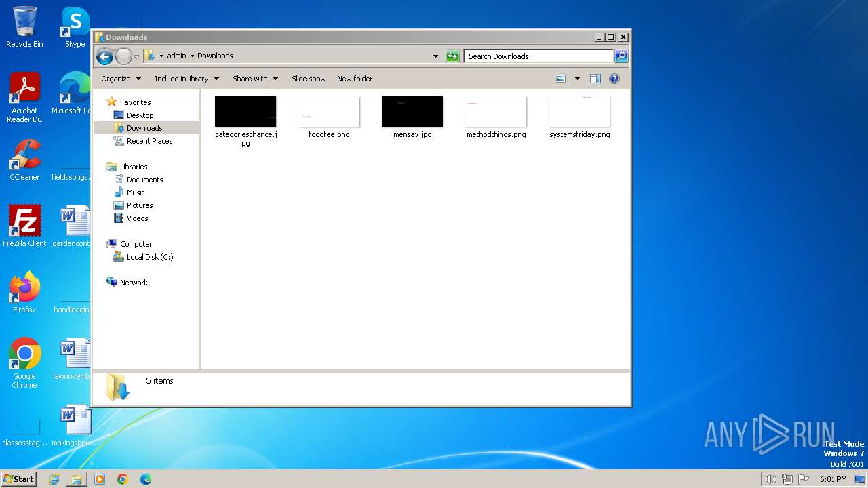Image resolution: width=868 pixels, height=488 pixels.
Task: Refresh the Downloads folder view
Action: [452, 56]
